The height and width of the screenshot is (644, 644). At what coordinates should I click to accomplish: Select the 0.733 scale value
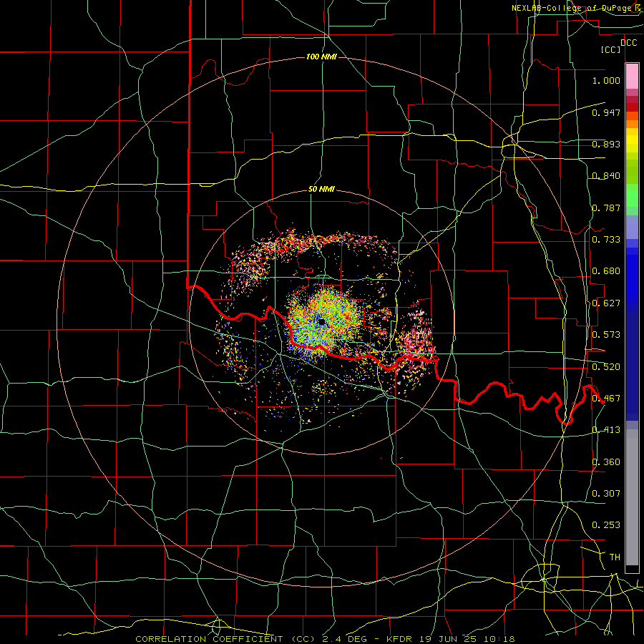point(606,240)
